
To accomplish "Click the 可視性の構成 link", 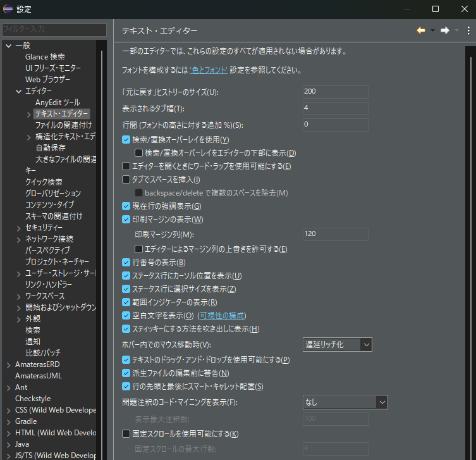I will click(x=223, y=316).
